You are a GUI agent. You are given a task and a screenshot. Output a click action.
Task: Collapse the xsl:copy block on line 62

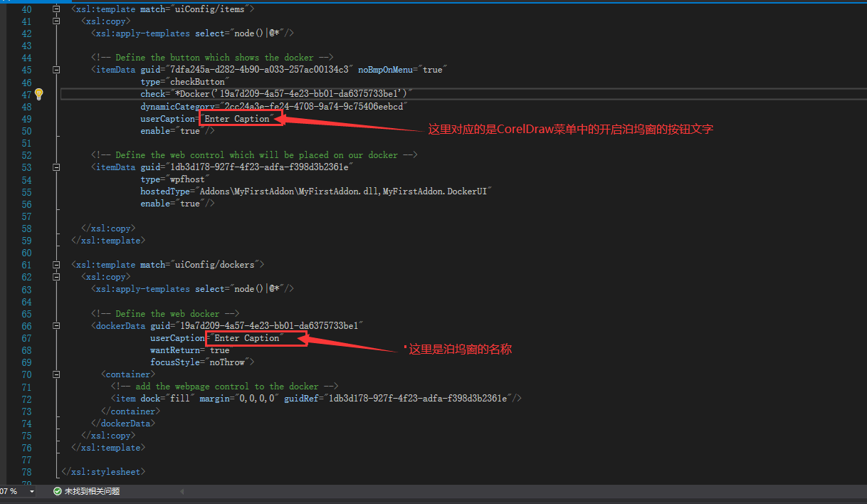pos(56,277)
